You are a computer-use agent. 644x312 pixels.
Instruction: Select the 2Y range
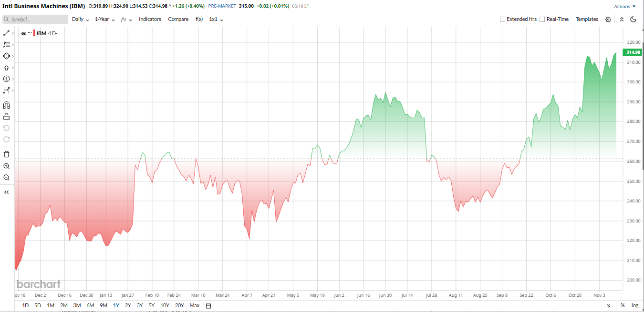tap(128, 306)
